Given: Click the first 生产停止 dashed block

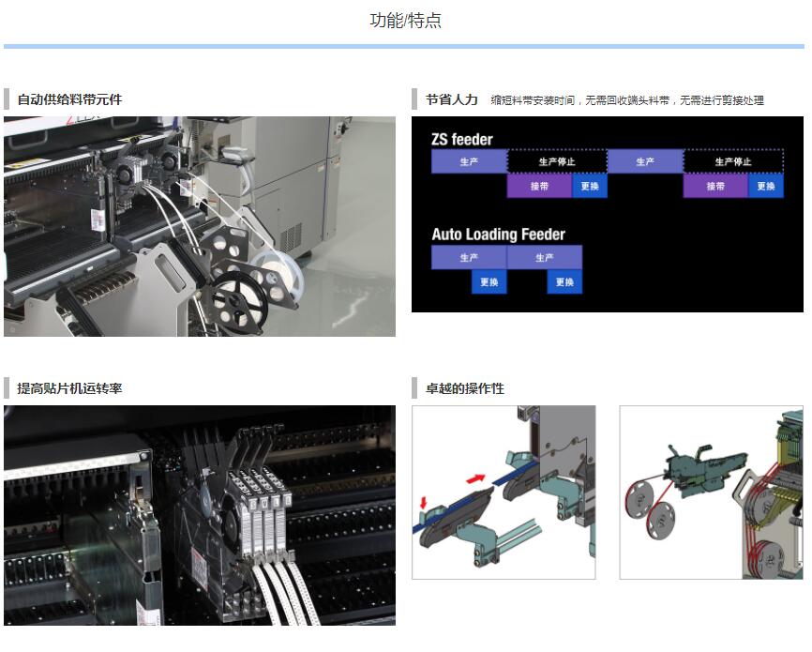Looking at the screenshot, I should pos(557,161).
